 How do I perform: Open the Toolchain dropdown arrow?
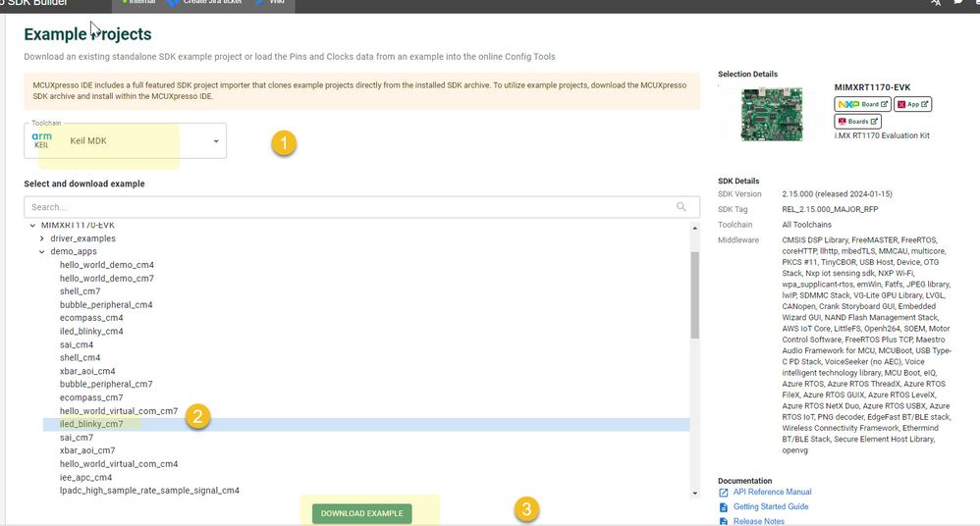pyautogui.click(x=216, y=141)
